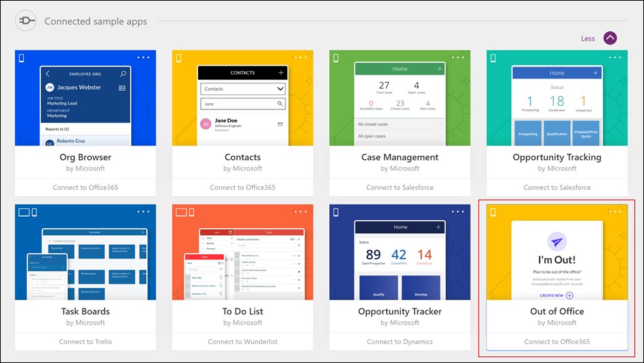644x363 pixels.
Task: Click Connect to Dynamics on Opportunity Tracker
Action: (400, 342)
